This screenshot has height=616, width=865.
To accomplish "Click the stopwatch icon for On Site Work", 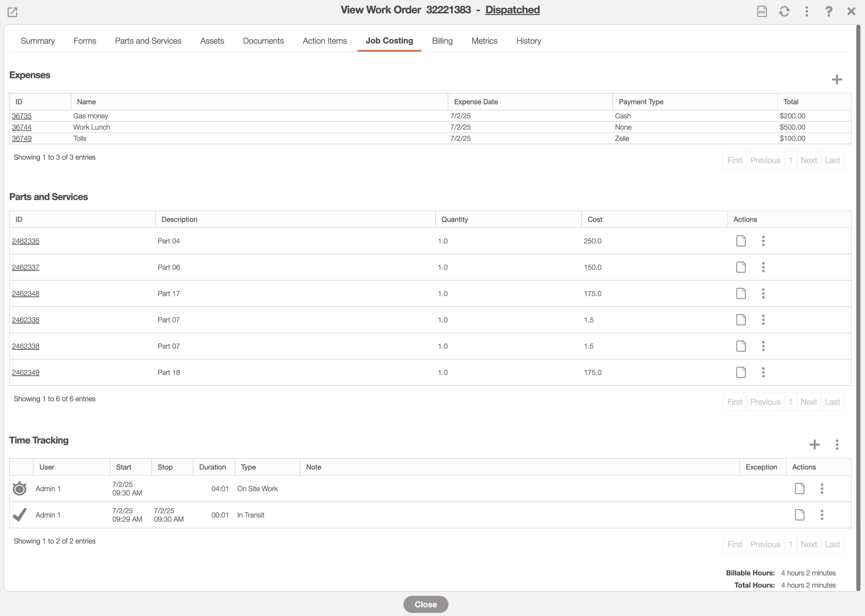I will (x=20, y=489).
